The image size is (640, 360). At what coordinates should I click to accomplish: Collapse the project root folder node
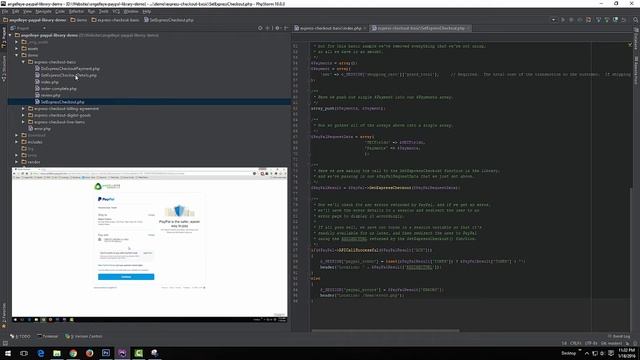pyautogui.click(x=10, y=35)
